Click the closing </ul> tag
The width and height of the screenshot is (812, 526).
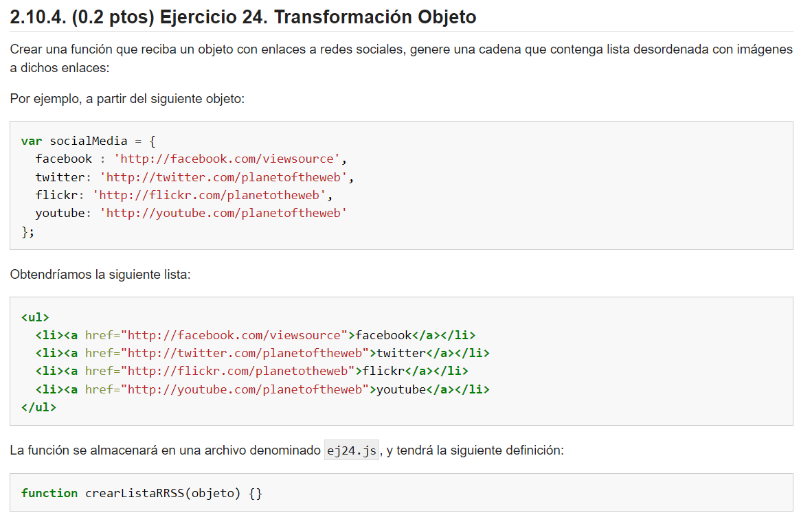tap(39, 407)
